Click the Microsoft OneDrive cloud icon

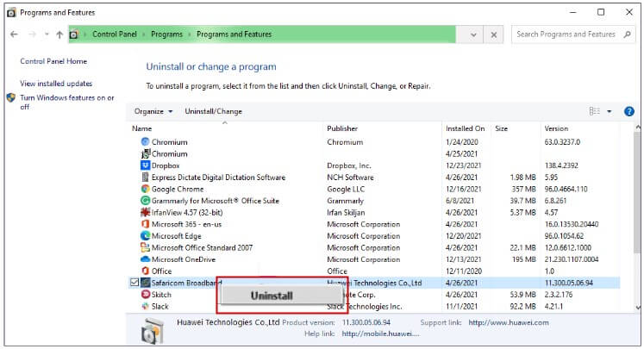(145, 259)
